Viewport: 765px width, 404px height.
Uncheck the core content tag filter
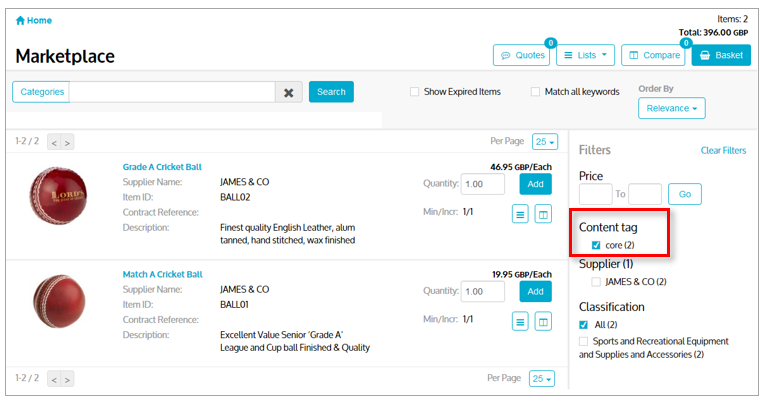click(x=596, y=245)
